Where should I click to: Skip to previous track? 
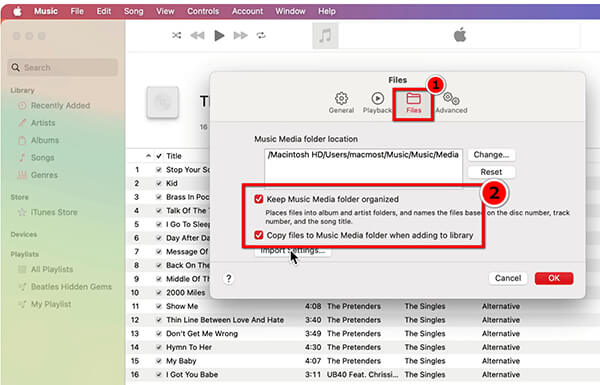tap(197, 36)
